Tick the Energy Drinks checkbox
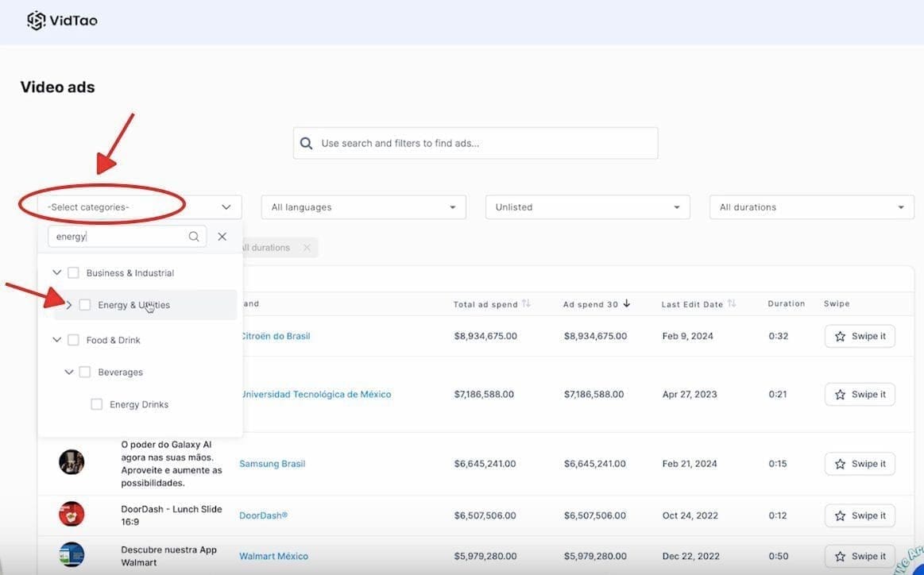This screenshot has height=575, width=924. point(97,404)
